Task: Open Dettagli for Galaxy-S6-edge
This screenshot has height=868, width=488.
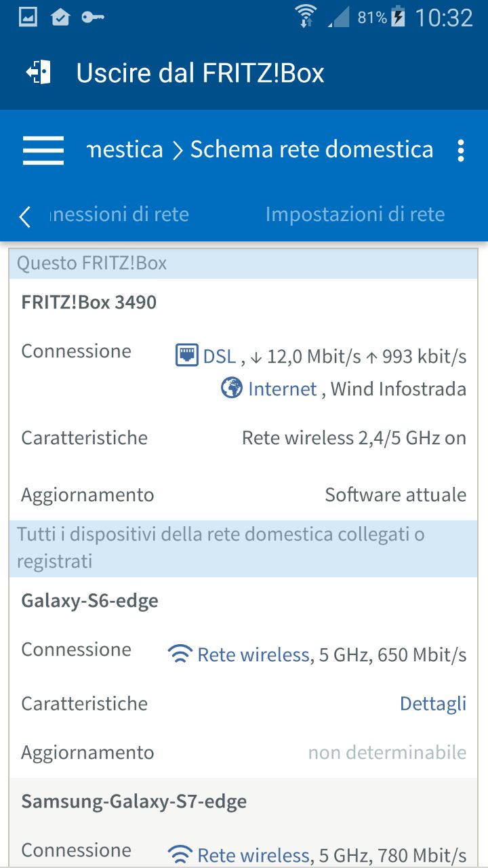Action: click(x=433, y=703)
